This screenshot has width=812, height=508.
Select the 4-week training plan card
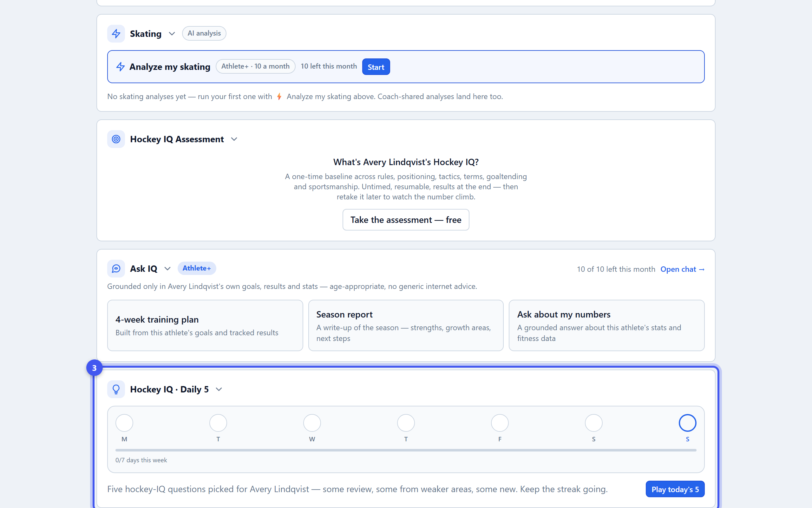pyautogui.click(x=205, y=325)
